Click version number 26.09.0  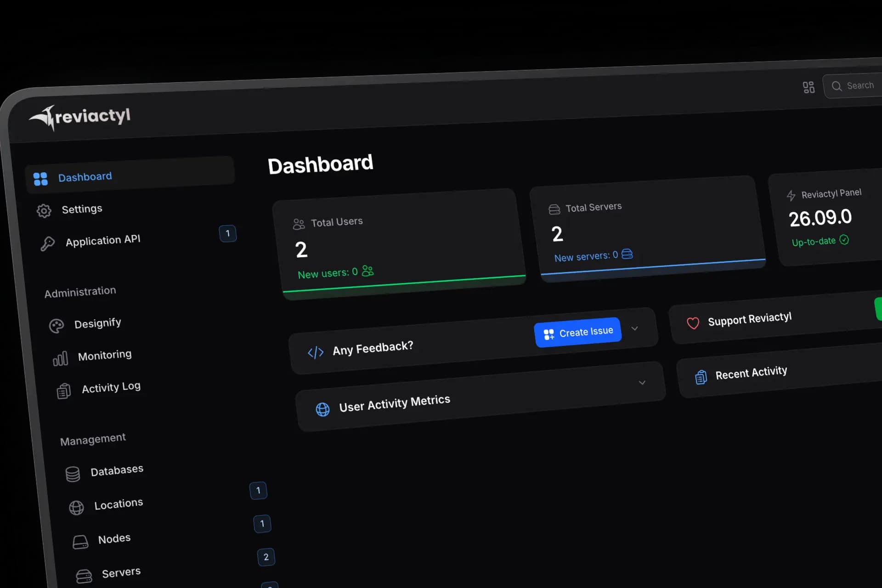click(820, 217)
